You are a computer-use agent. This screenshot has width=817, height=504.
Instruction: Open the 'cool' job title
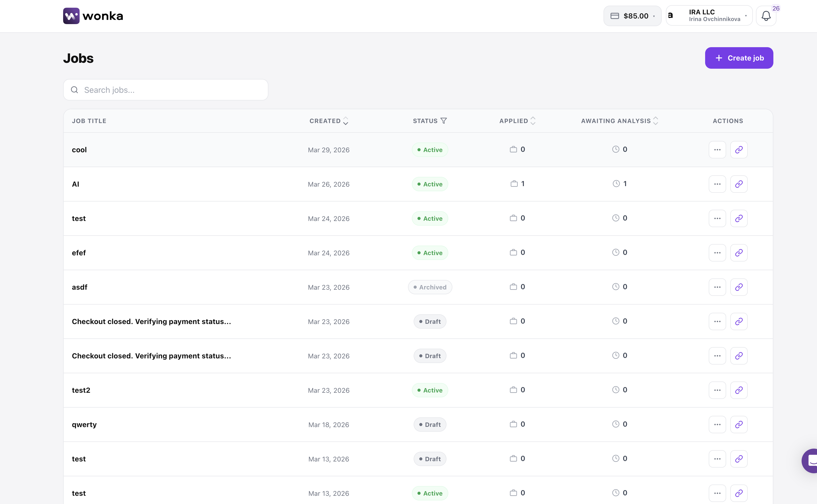click(79, 150)
